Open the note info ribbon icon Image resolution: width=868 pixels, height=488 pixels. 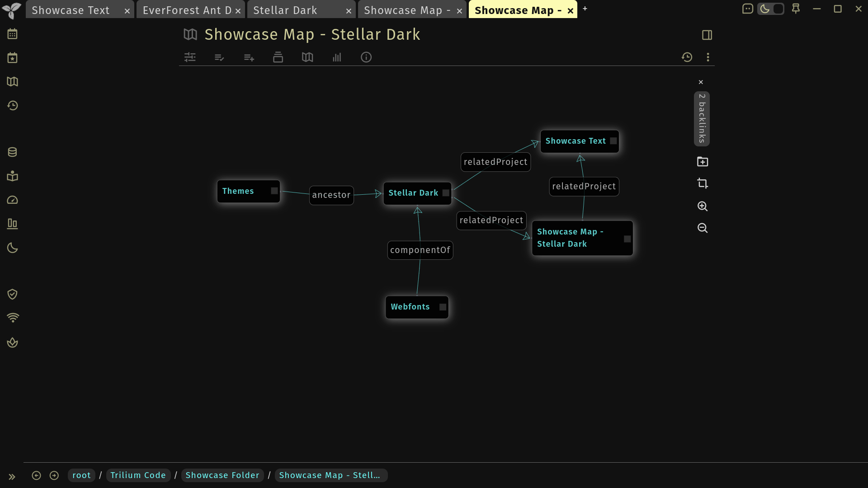[366, 57]
